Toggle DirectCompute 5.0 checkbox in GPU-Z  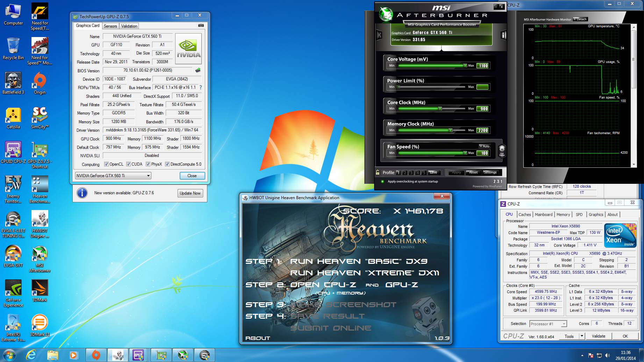[x=167, y=164]
